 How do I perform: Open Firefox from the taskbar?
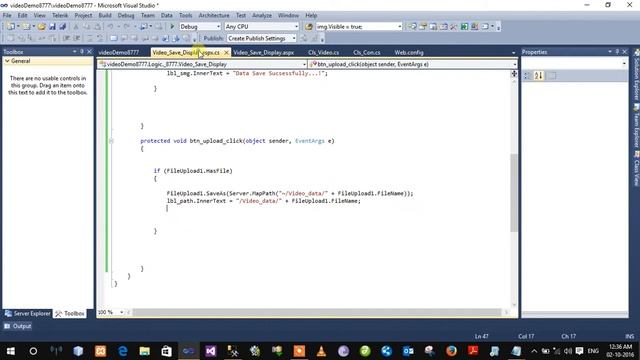point(451,351)
